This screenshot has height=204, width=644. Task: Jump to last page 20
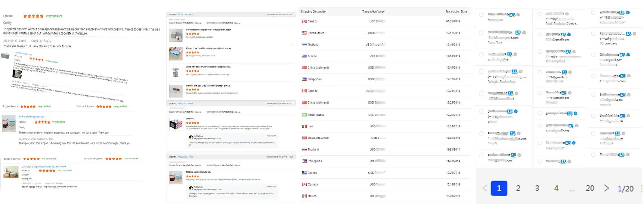point(590,188)
